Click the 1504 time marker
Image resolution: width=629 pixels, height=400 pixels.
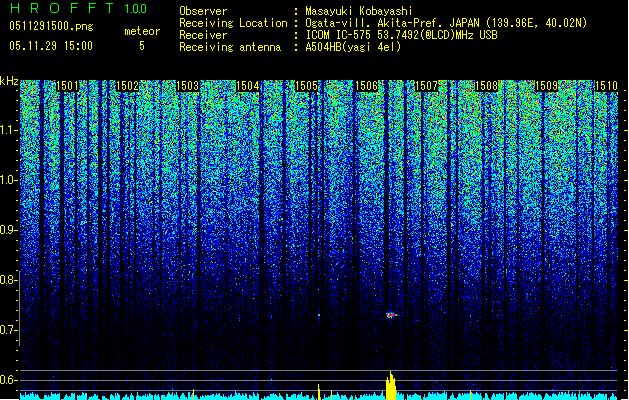pos(248,86)
